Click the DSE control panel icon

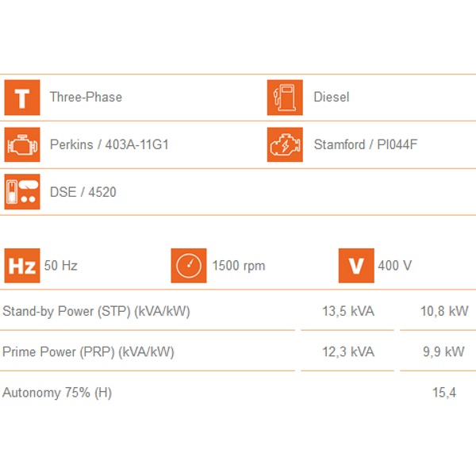(x=22, y=191)
